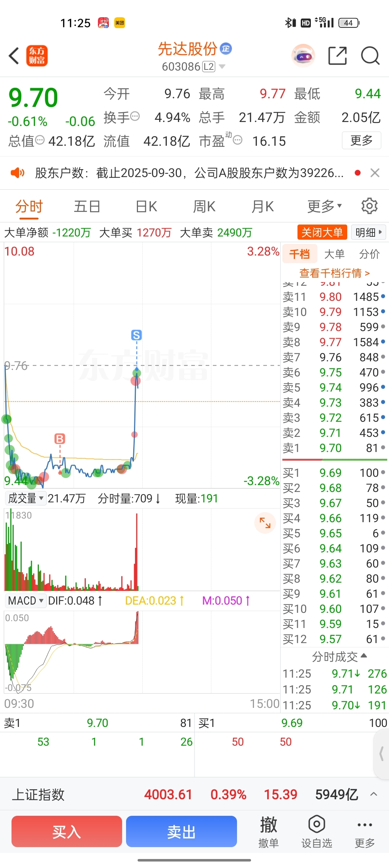The image size is (389, 868).
Task: Tap the 11:25 9.71 276 trade row
Action: [335, 673]
